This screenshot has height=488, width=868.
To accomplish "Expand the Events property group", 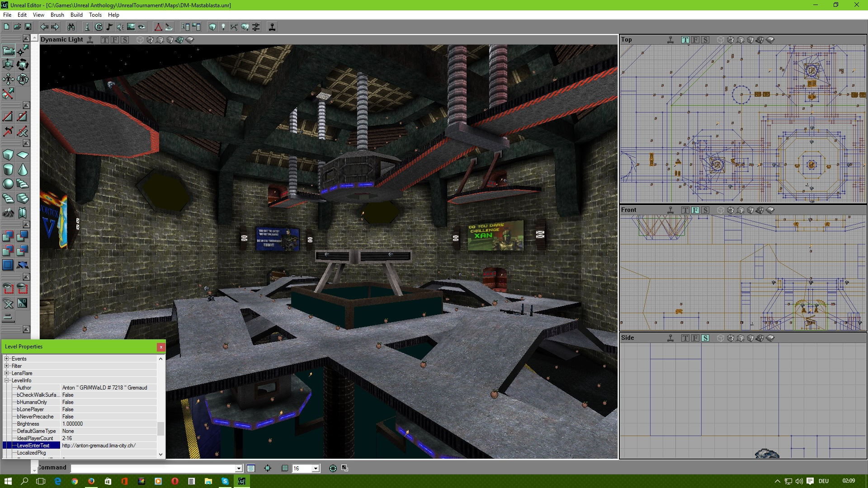I will coord(6,359).
